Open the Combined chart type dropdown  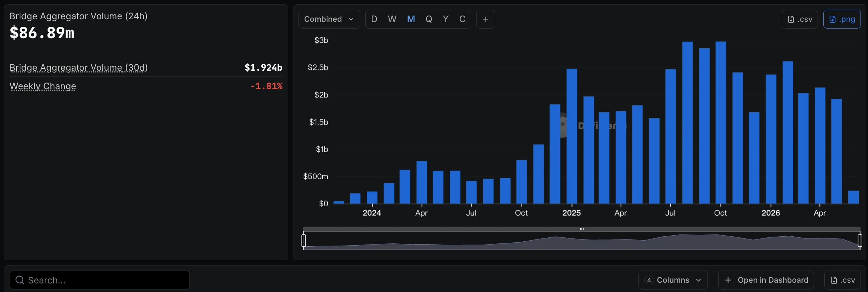click(x=329, y=19)
